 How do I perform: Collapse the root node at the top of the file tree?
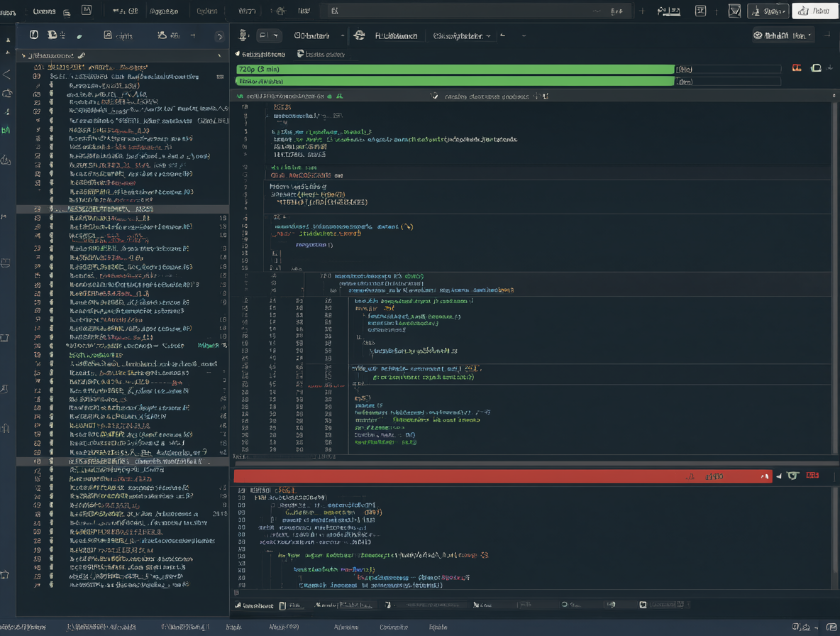[x=23, y=56]
